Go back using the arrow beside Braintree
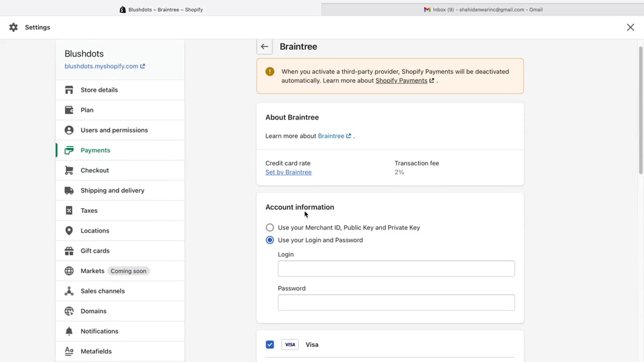The width and height of the screenshot is (644, 362). (x=264, y=46)
